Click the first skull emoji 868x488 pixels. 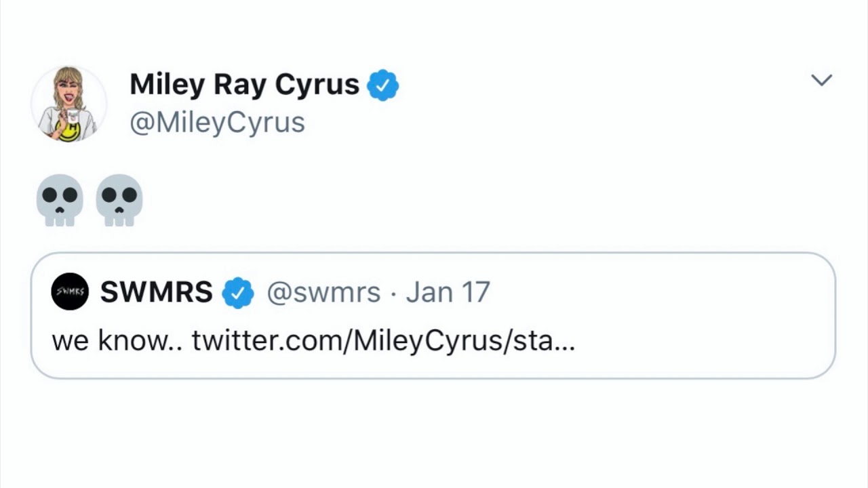[60, 200]
